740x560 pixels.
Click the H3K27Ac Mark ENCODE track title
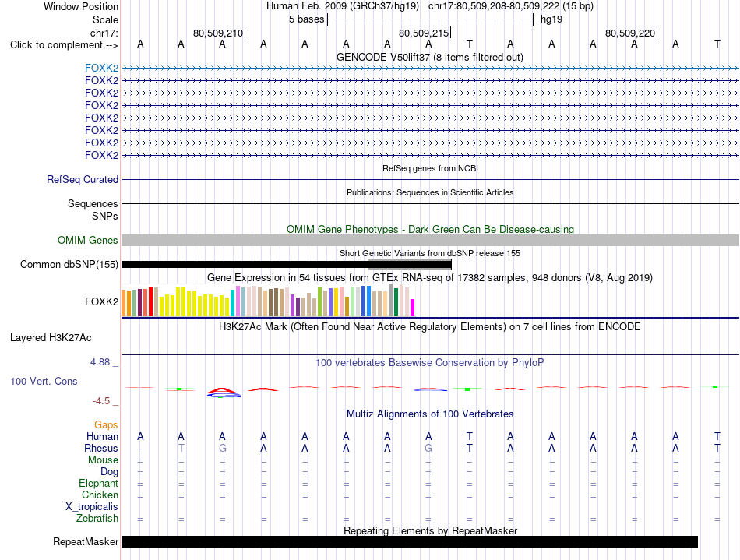point(430,326)
